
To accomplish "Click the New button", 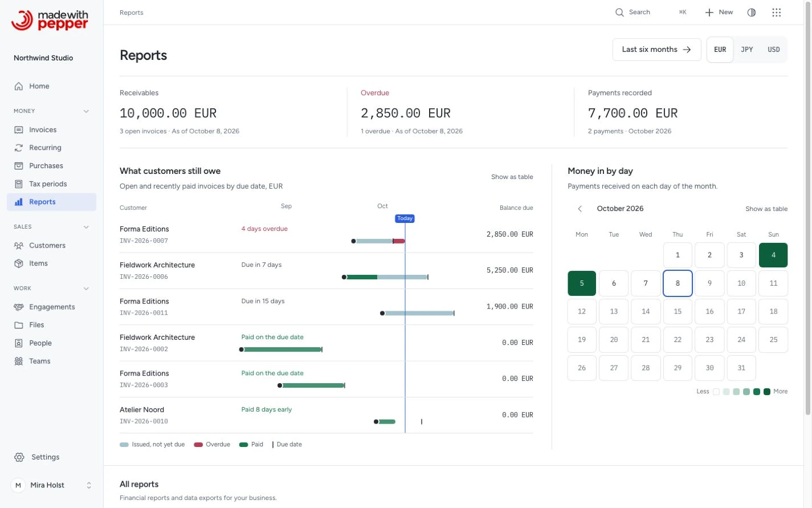I will (719, 13).
